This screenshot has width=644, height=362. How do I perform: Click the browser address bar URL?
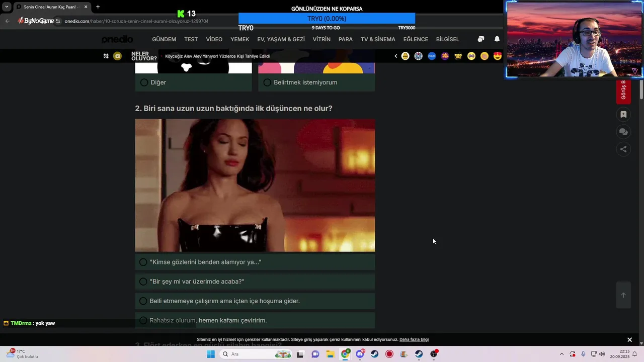point(136,21)
